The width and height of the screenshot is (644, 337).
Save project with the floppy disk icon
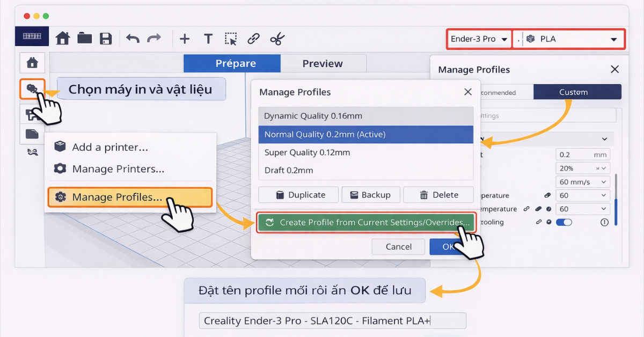106,39
